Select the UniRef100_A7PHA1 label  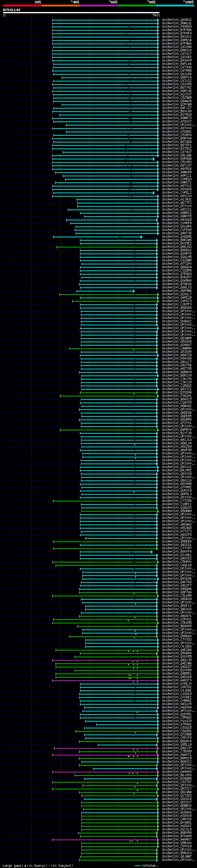coord(177,725)
